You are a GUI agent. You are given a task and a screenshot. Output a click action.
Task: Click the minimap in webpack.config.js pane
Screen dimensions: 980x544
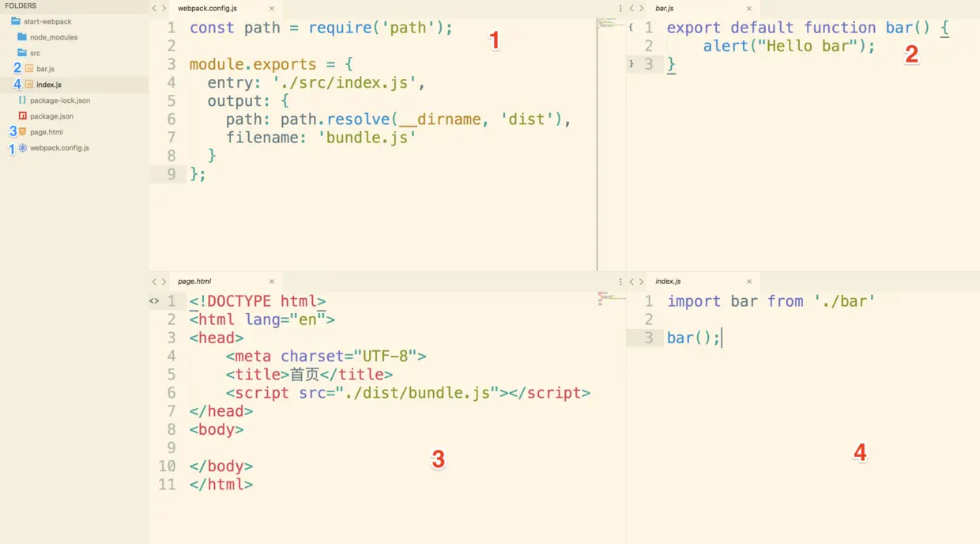[x=610, y=25]
